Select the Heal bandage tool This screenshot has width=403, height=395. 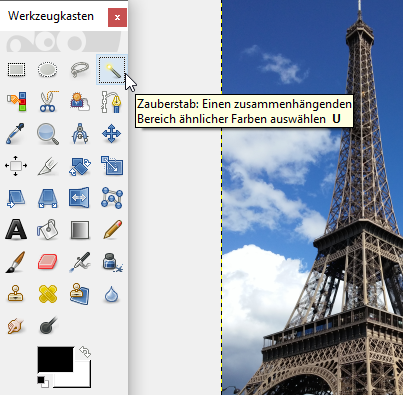pos(48,294)
